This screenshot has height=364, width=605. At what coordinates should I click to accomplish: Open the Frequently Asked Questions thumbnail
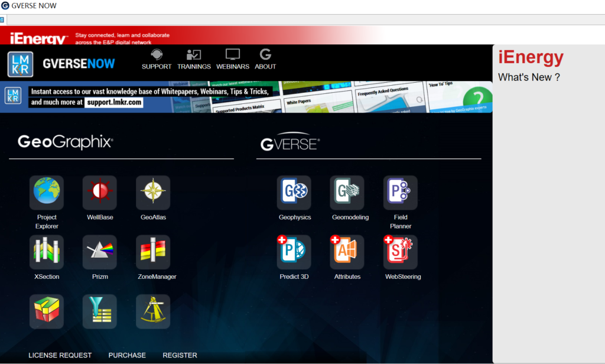click(390, 97)
